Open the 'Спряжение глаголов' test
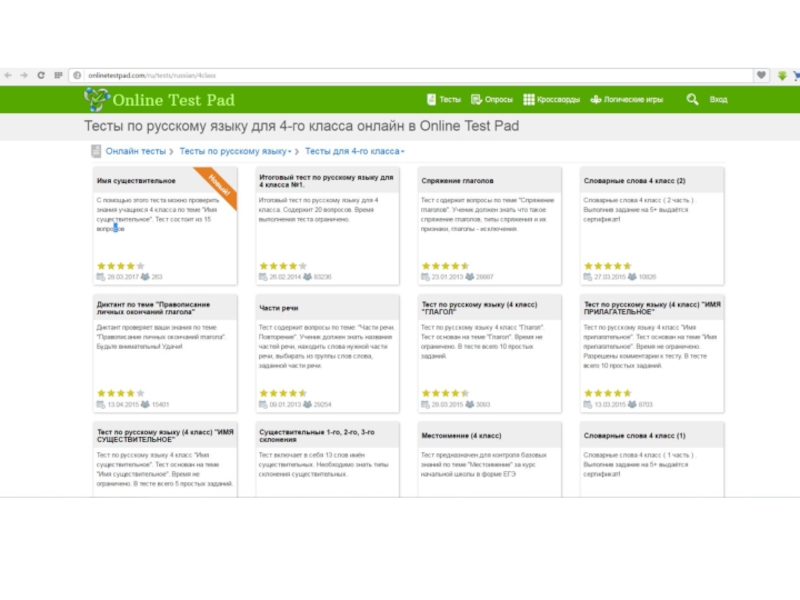800x600 pixels. (x=458, y=181)
